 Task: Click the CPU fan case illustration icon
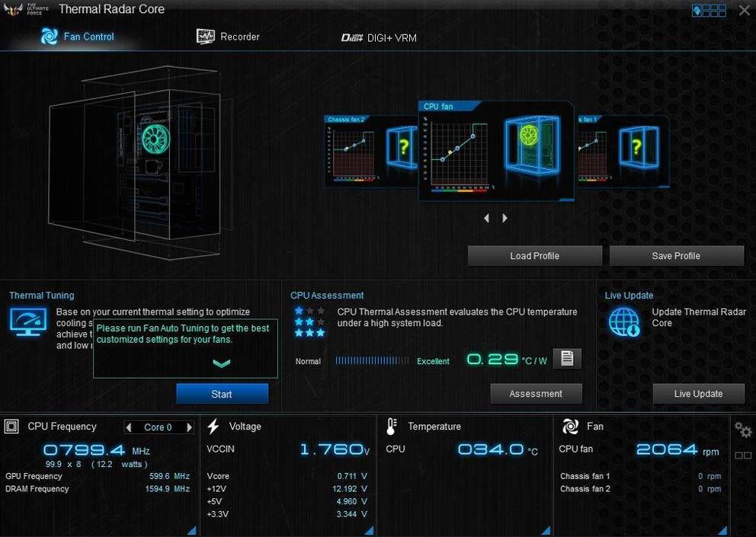533,145
